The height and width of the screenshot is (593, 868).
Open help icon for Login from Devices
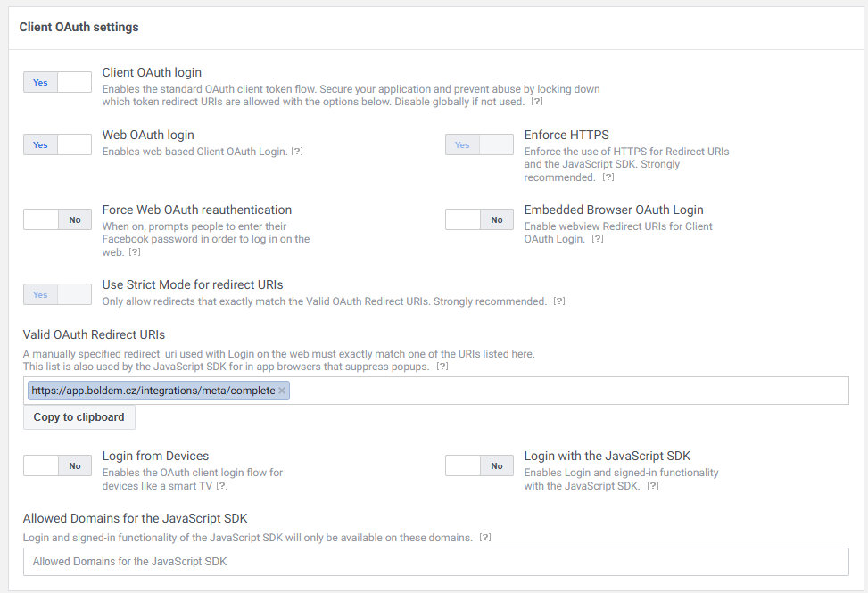point(222,486)
